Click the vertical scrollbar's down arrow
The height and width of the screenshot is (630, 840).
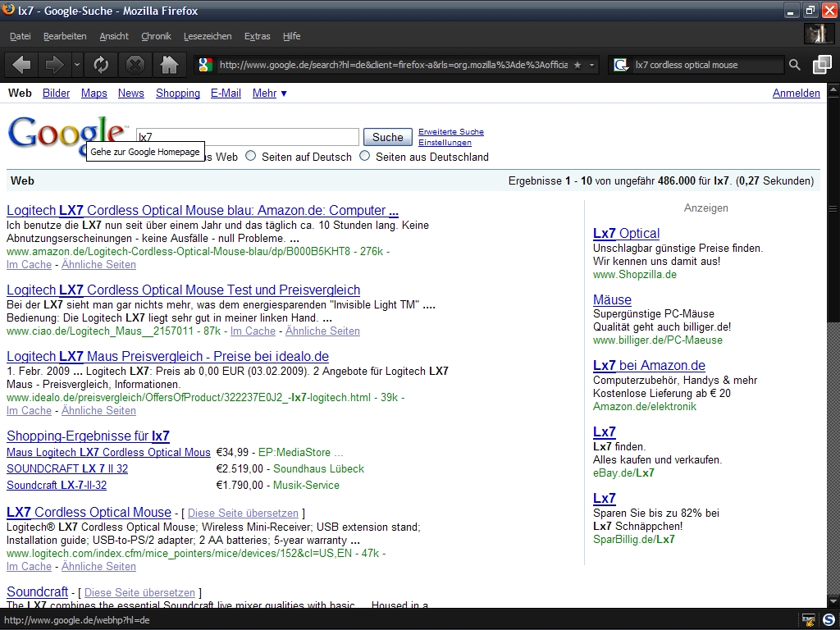click(833, 600)
